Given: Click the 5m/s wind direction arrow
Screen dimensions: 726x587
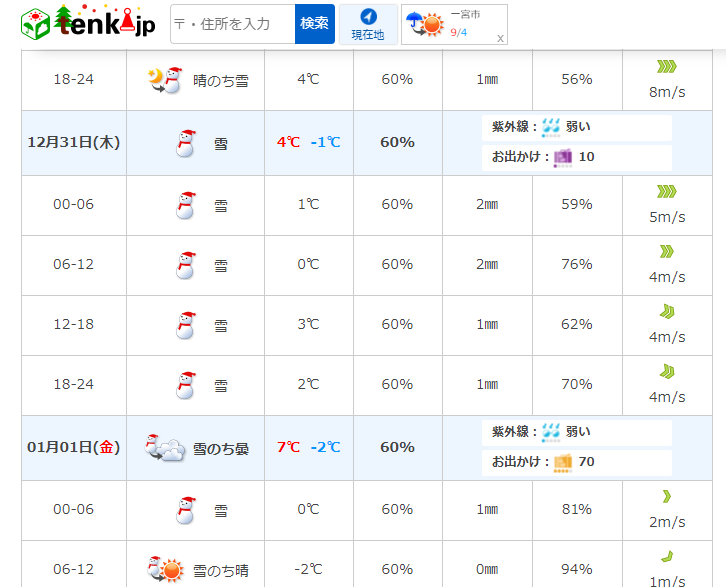Looking at the screenshot, I should [666, 192].
